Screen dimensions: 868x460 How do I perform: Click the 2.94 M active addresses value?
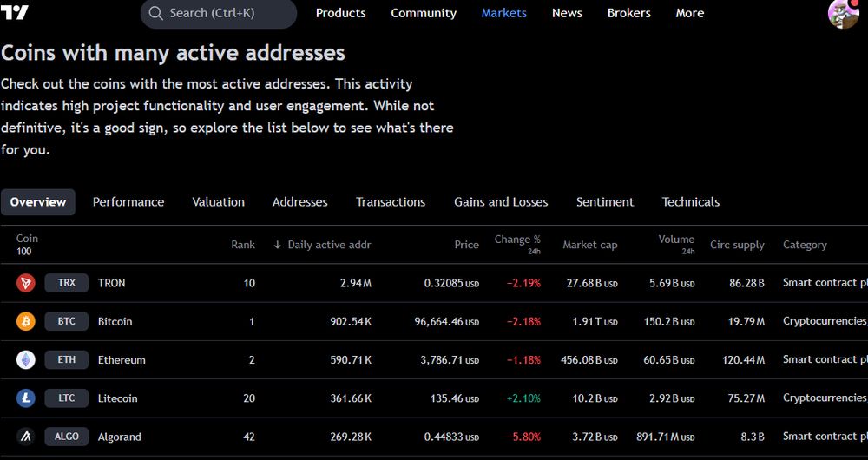tap(356, 283)
